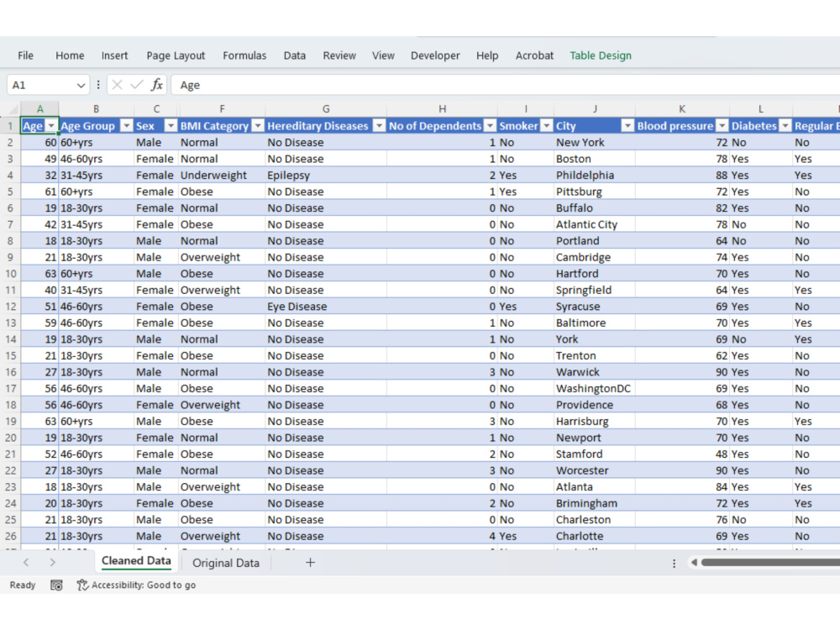
Task: Select cell containing Eye Disease
Action: (326, 307)
